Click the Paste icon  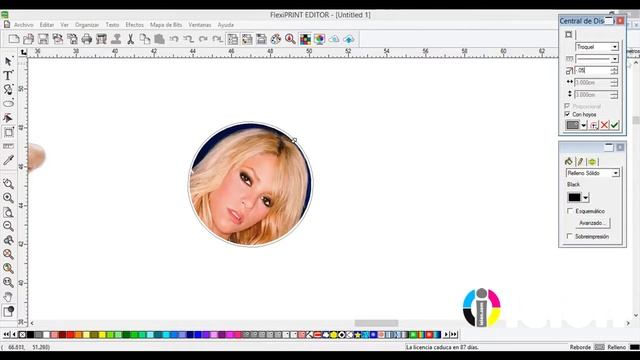[159, 39]
